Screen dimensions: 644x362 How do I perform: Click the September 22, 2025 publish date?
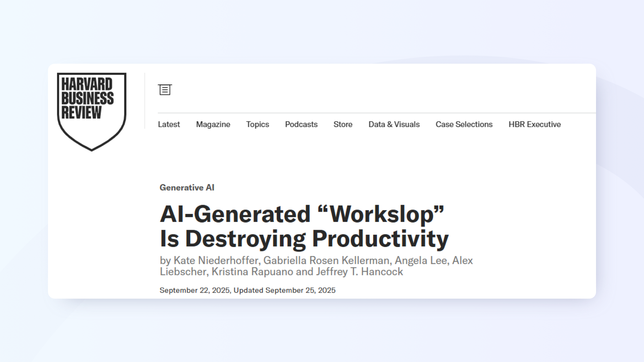tap(195, 290)
